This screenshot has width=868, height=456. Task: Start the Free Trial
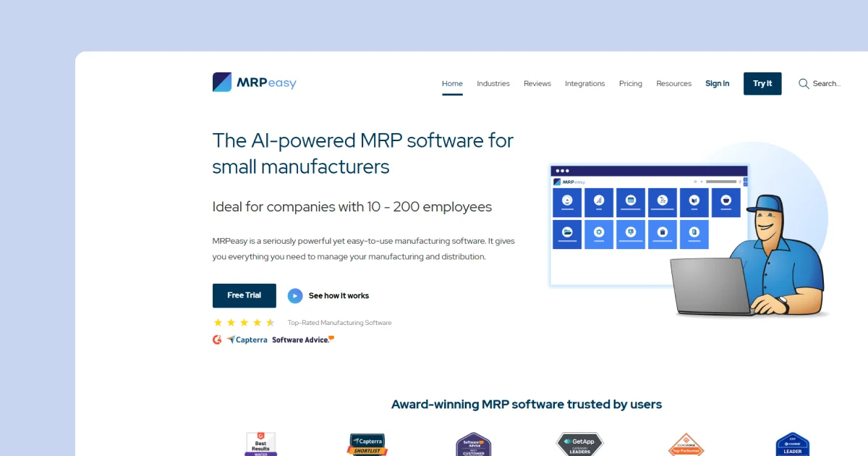[x=244, y=295]
